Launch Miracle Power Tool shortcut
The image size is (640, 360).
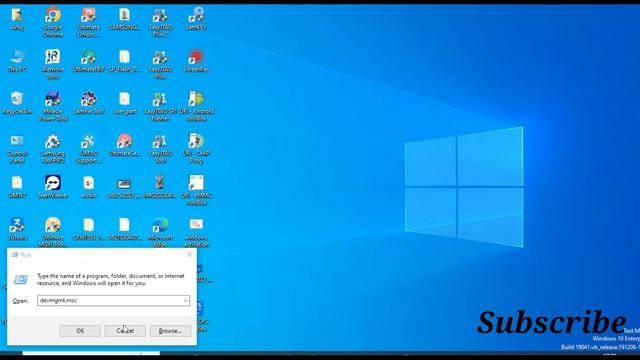tap(53, 107)
